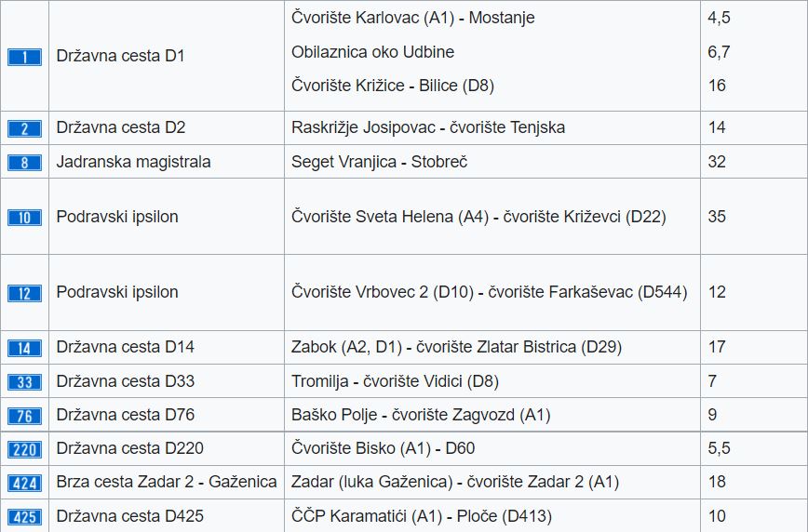Click the D1 road sign icon
The width and height of the screenshot is (808, 532).
coord(24,57)
